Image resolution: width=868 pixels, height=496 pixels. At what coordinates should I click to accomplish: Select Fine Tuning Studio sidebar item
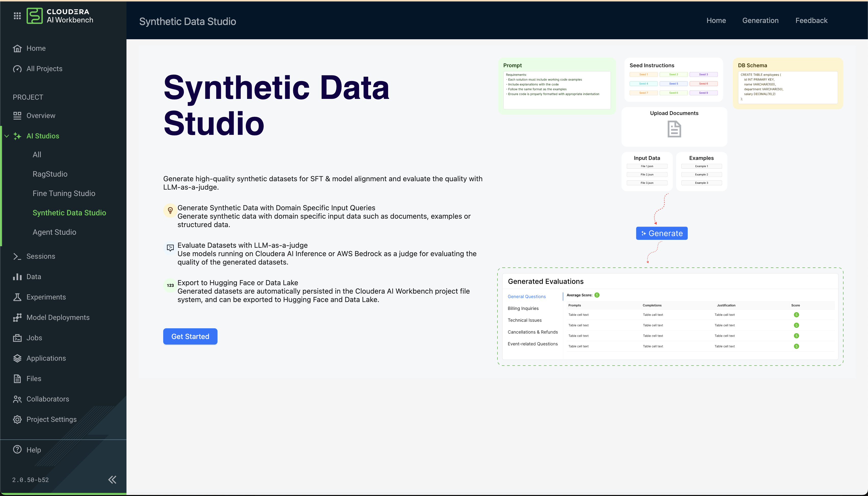64,193
